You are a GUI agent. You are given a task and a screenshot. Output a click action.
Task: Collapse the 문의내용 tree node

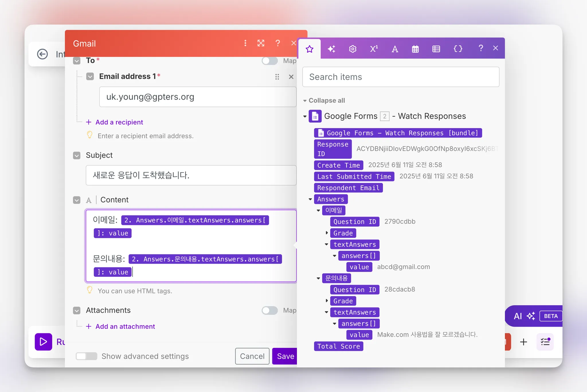pyautogui.click(x=318, y=278)
